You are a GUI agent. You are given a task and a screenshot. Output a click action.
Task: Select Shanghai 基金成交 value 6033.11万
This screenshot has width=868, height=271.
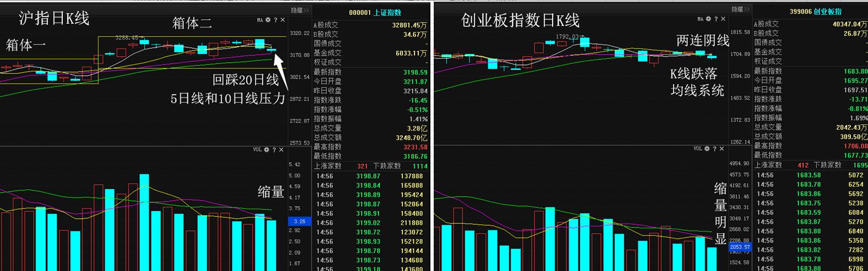pyautogui.click(x=411, y=53)
